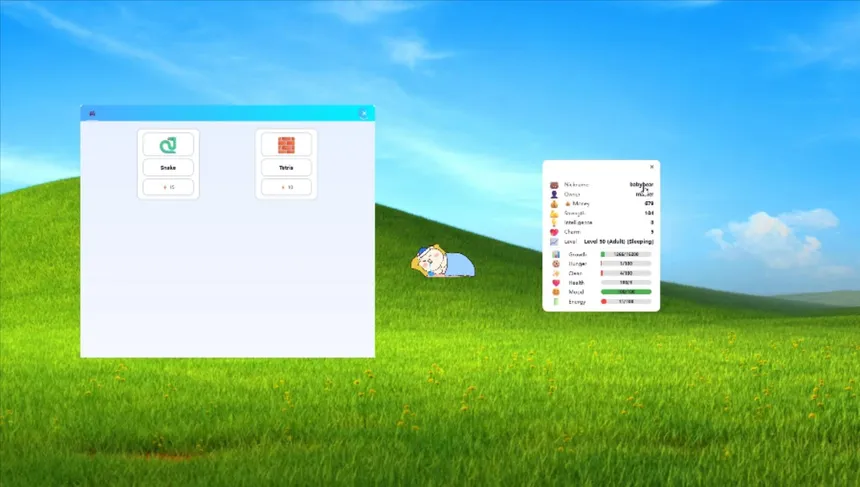Screen dimensions: 860x487
Task: Click the sleeping pet on the desktop
Action: tap(443, 261)
